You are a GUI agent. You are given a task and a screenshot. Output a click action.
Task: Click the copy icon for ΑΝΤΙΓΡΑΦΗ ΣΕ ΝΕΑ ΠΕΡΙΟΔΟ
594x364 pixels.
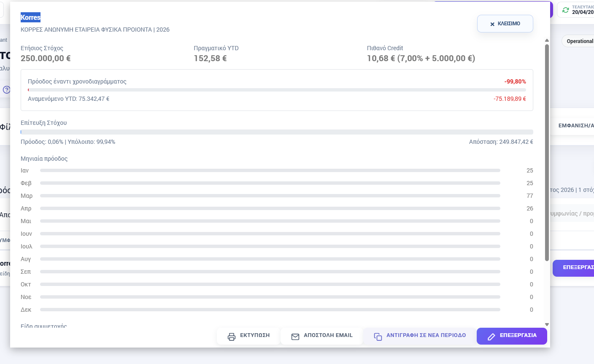point(378,337)
